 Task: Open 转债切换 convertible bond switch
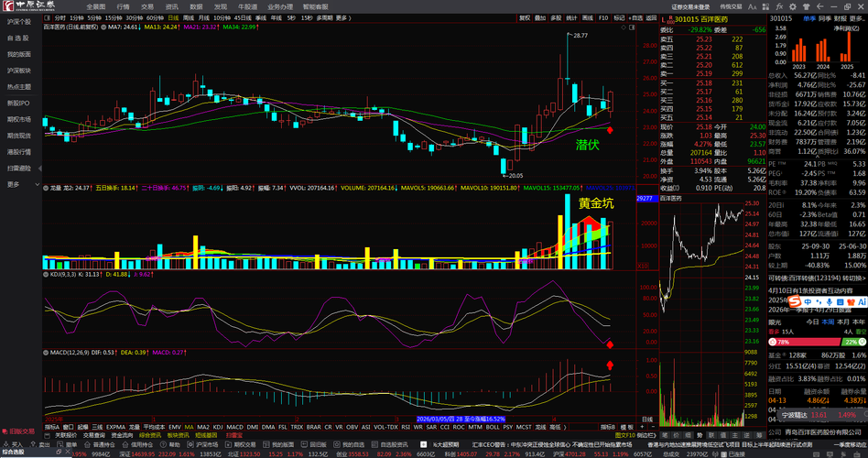click(x=854, y=278)
